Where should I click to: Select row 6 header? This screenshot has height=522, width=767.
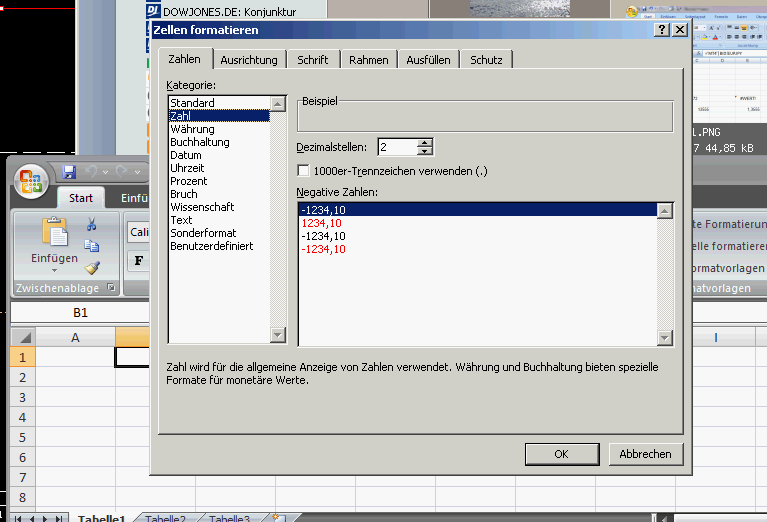(23, 457)
